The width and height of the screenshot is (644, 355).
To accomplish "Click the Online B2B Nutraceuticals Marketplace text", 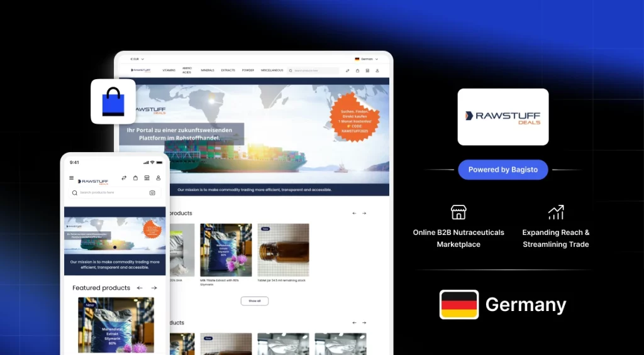I will [458, 238].
